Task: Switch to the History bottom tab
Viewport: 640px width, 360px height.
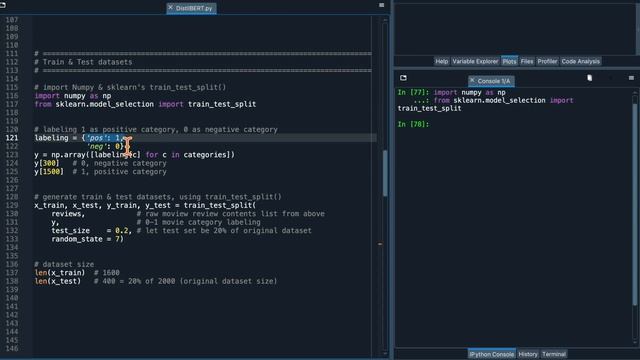Action: pyautogui.click(x=528, y=354)
